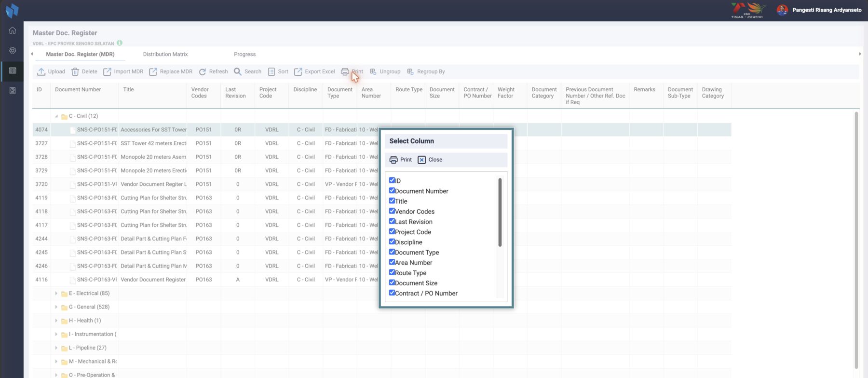Click the C - Civil folder icon
Screen dimensions: 868x378
pos(64,116)
